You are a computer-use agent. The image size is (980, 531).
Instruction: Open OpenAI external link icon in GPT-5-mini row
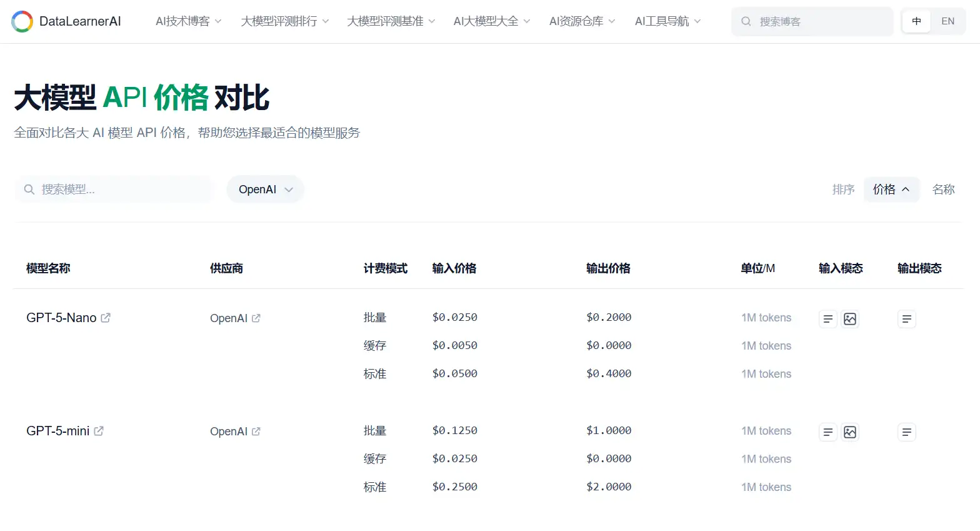point(256,432)
